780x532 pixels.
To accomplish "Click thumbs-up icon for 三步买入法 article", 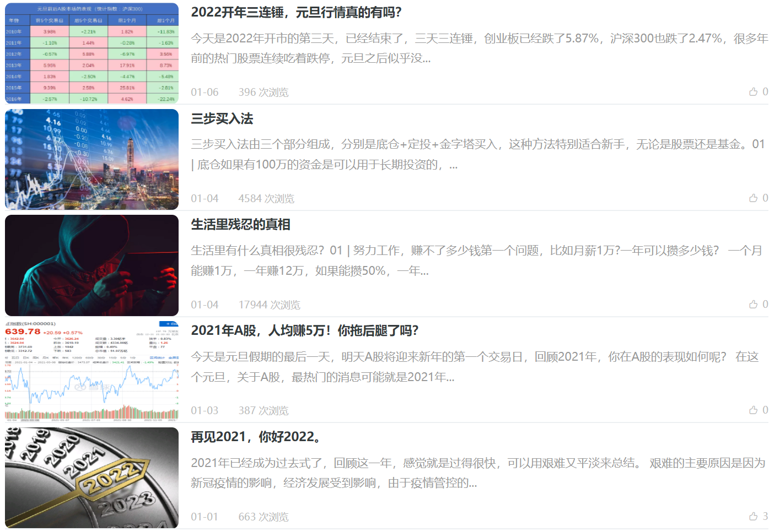I will click(753, 198).
